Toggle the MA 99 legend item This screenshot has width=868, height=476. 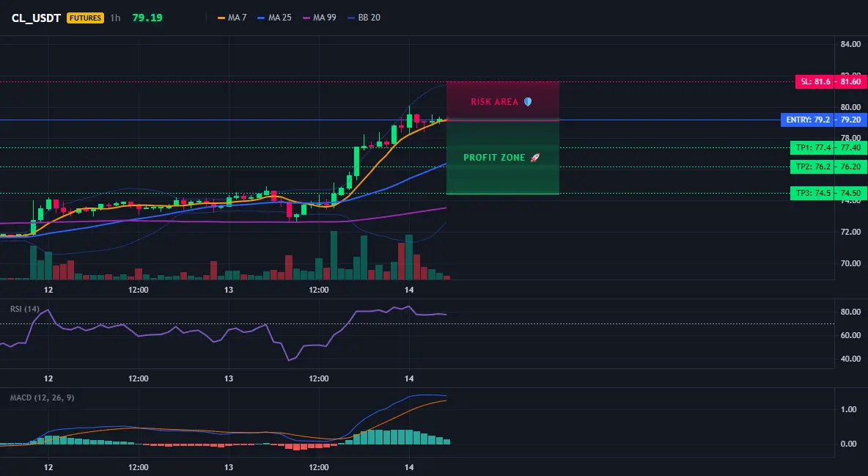[x=320, y=18]
